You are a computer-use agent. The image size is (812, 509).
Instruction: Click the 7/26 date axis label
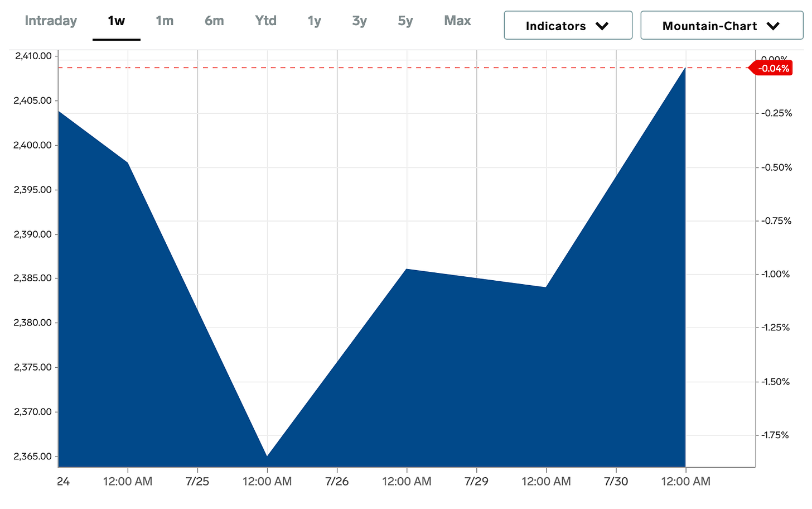[x=337, y=482]
